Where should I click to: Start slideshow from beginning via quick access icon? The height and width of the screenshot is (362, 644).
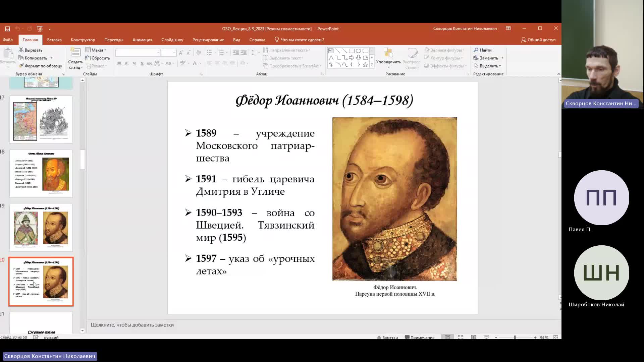click(x=40, y=29)
